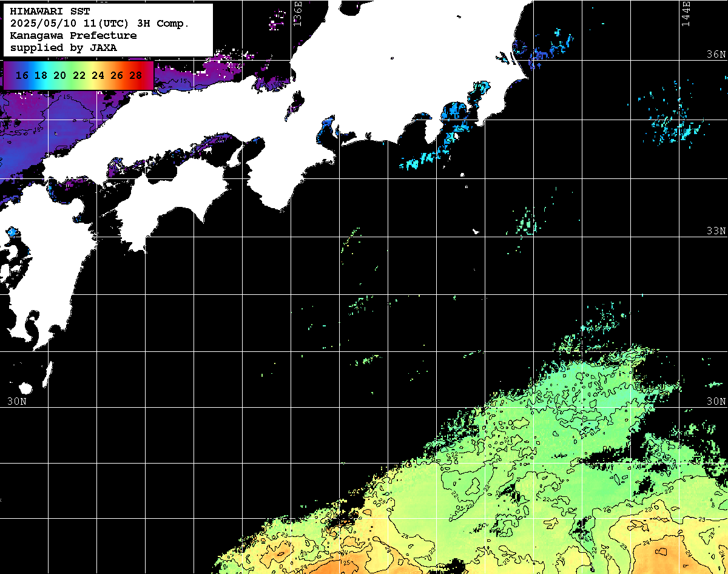Pick the 26 value on temperature legend

coord(116,76)
